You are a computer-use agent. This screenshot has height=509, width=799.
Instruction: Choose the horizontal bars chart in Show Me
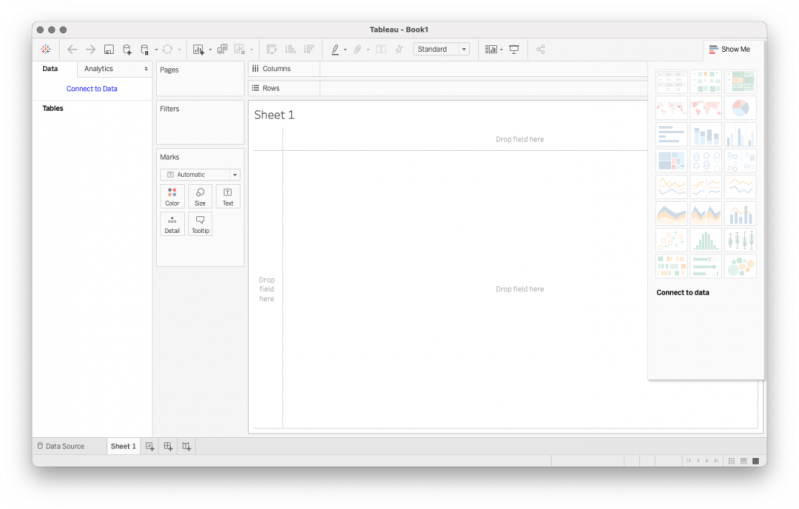[671, 135]
